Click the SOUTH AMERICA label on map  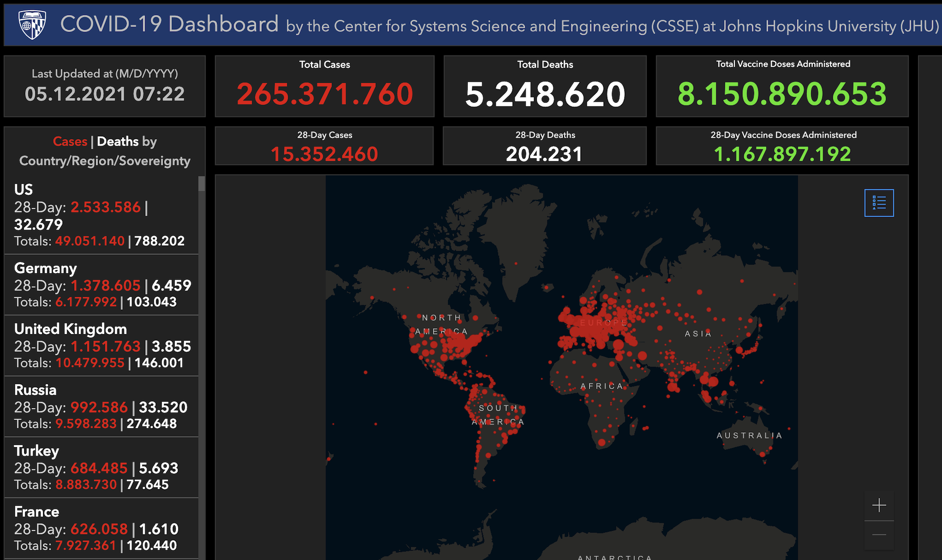pos(498,415)
